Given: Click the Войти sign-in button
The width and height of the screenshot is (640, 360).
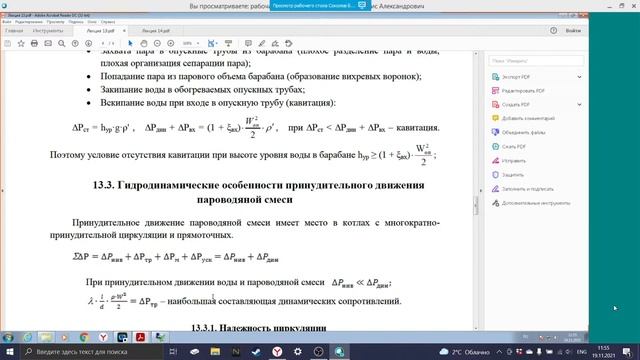Looking at the screenshot, I should [573, 31].
